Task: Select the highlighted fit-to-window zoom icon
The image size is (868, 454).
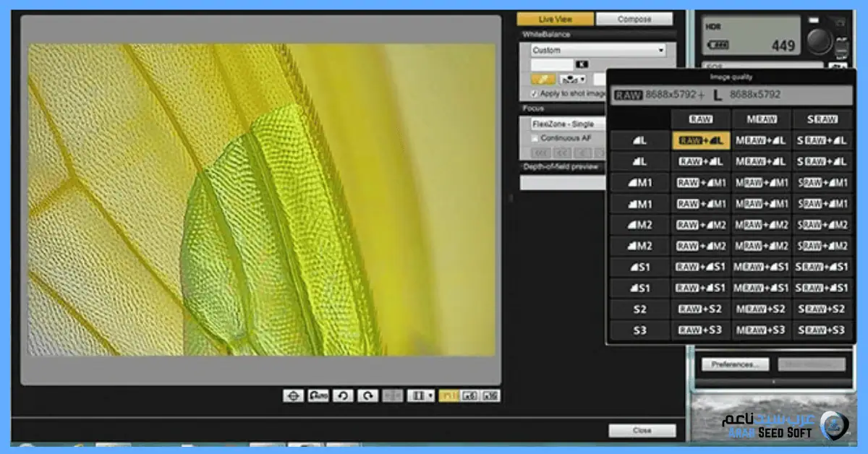Action: [x=448, y=395]
